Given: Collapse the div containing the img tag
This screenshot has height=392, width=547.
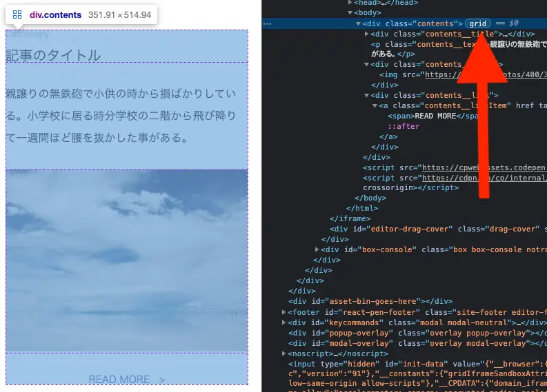Looking at the screenshot, I should click(x=366, y=65).
